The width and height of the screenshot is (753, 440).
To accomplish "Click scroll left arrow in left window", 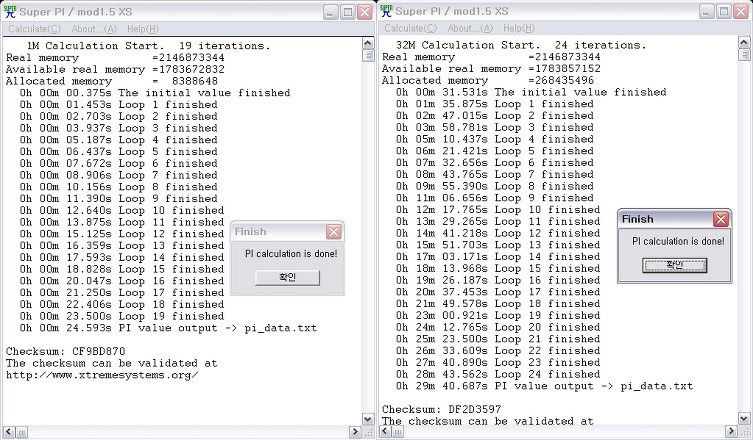I will (x=9, y=431).
